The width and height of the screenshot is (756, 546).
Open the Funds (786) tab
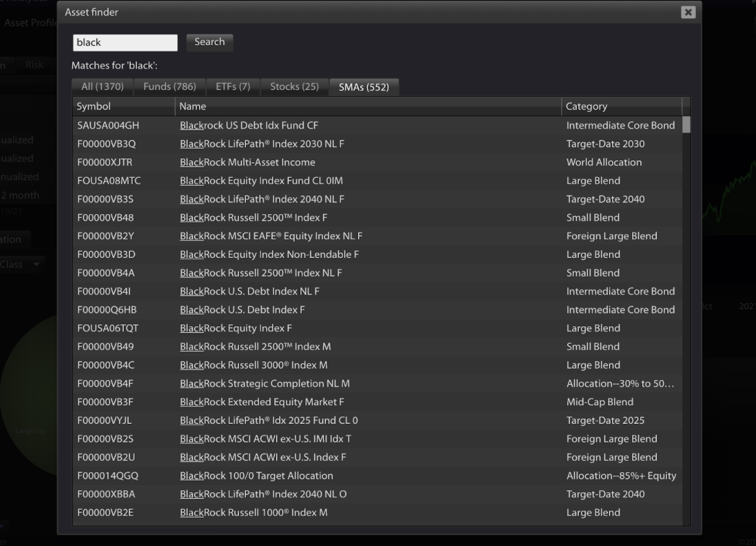coord(170,87)
